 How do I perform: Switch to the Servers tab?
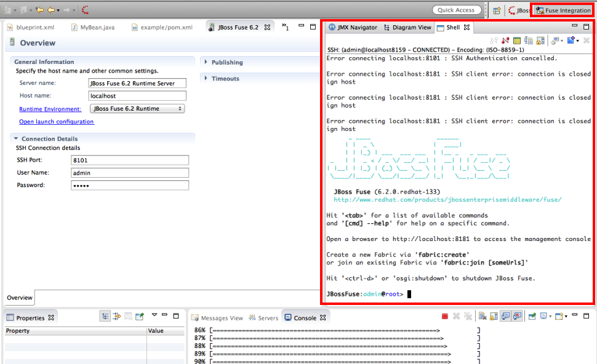pyautogui.click(x=263, y=318)
